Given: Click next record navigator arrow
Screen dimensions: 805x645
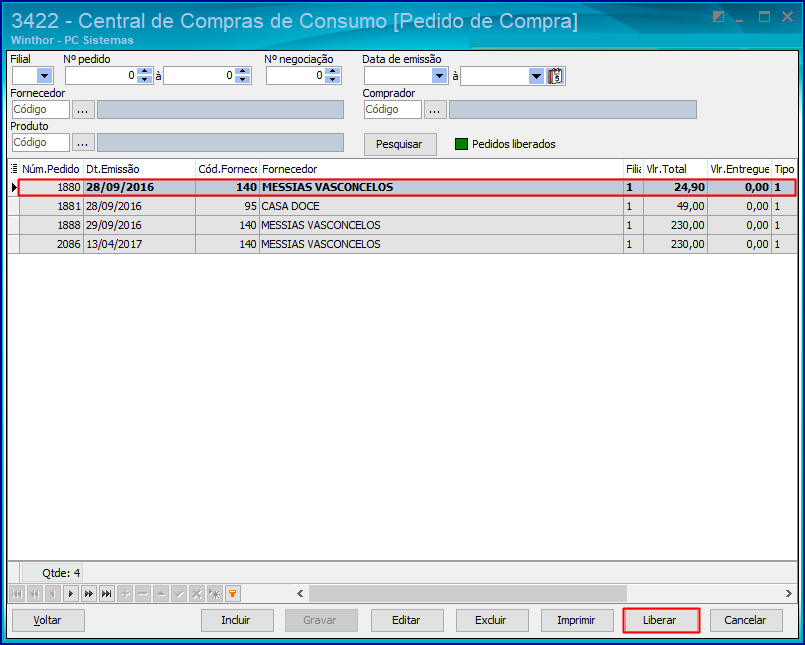Looking at the screenshot, I should 71,594.
